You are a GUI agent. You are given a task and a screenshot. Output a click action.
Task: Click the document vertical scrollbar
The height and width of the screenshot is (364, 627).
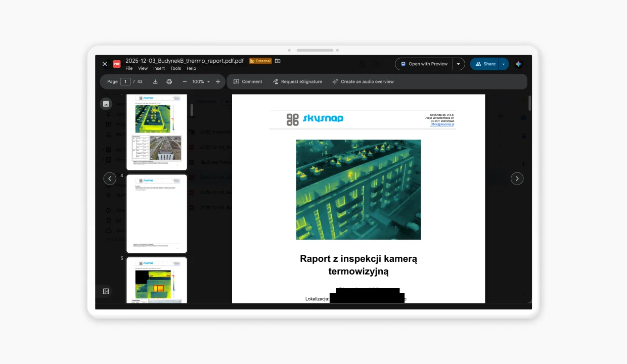click(530, 103)
